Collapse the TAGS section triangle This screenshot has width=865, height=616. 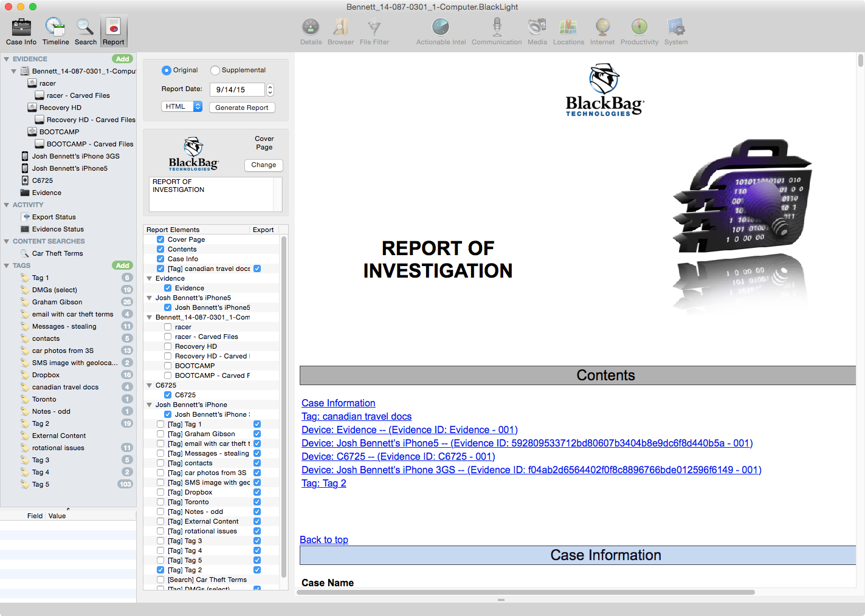click(6, 265)
